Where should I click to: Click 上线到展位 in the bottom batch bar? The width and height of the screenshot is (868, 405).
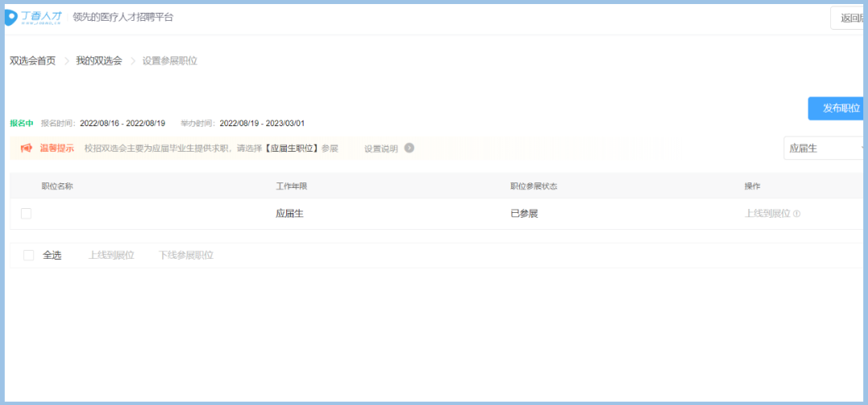pyautogui.click(x=111, y=255)
